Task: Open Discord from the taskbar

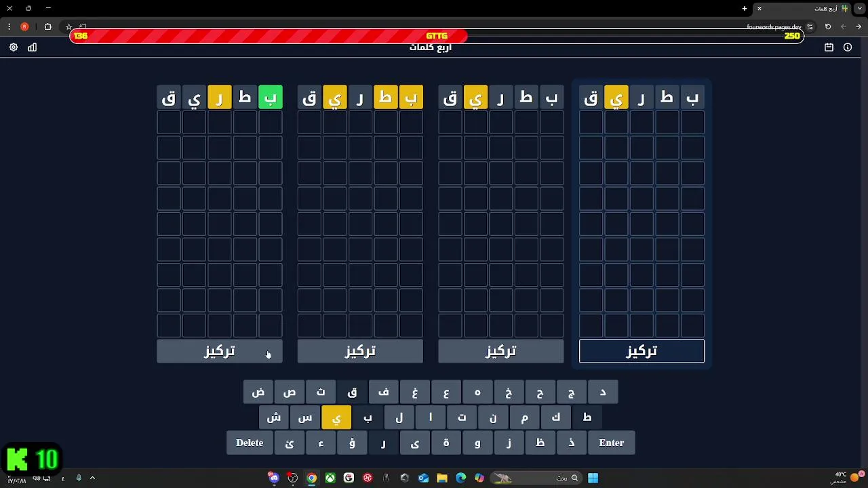Action: pos(274,478)
